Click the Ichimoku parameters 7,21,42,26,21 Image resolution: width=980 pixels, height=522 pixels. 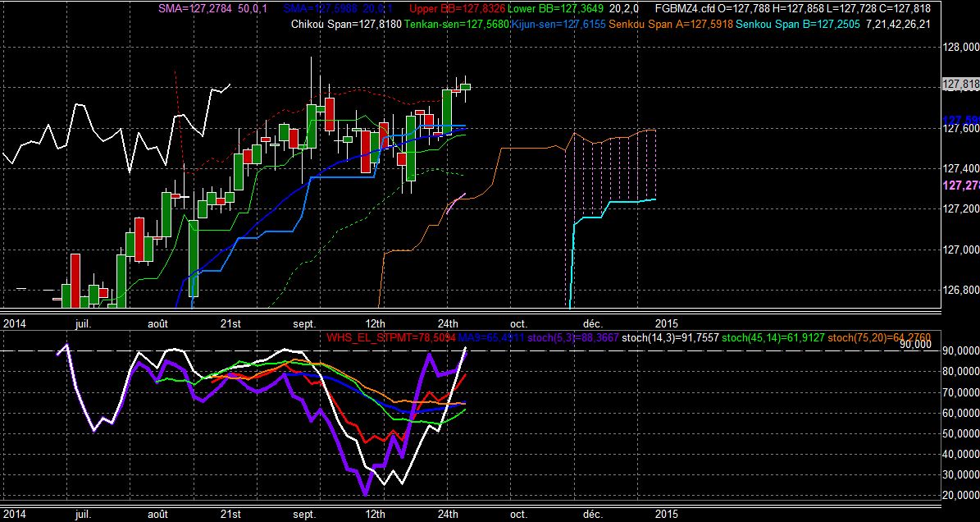[x=899, y=25]
